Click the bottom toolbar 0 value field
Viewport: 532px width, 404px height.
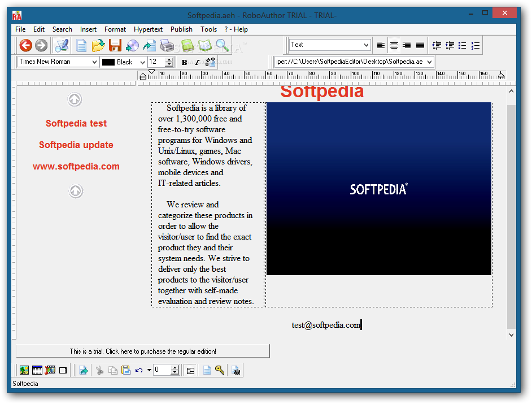pos(162,370)
